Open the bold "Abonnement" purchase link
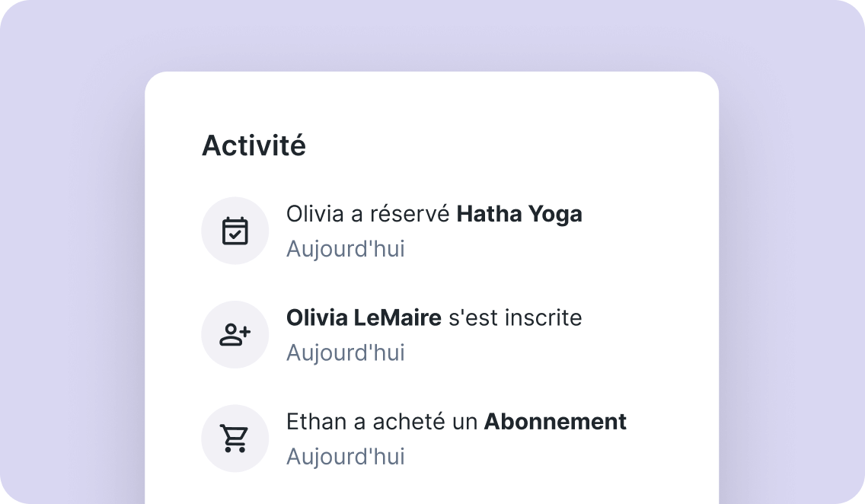865x504 pixels. [555, 421]
